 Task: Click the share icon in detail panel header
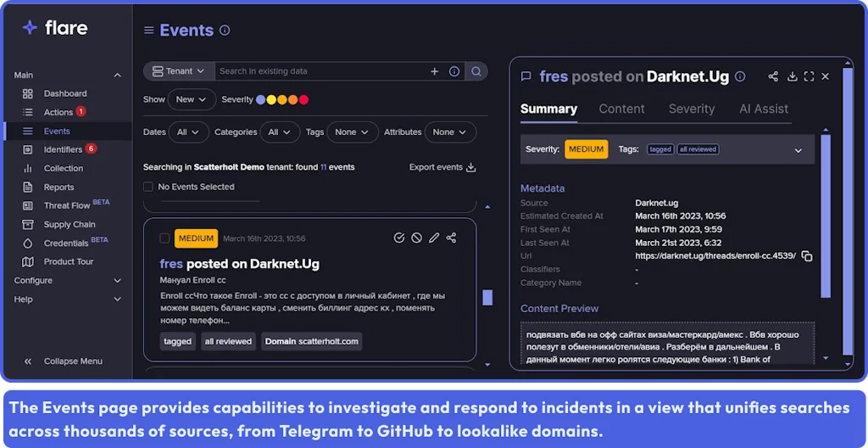[x=773, y=76]
